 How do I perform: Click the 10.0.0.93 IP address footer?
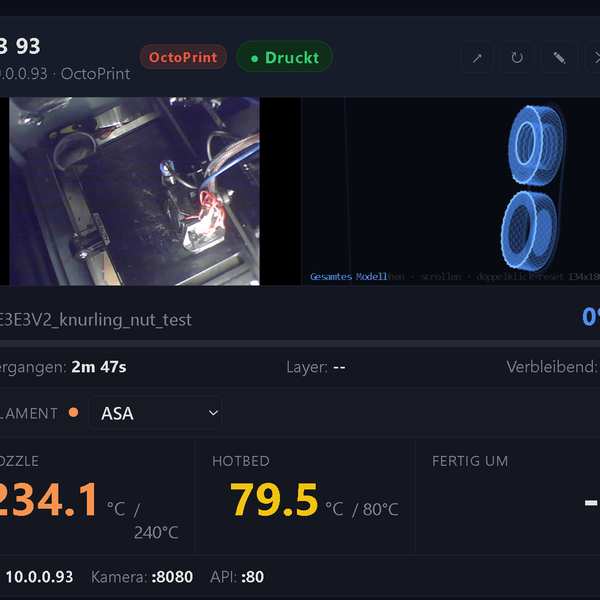click(x=39, y=577)
